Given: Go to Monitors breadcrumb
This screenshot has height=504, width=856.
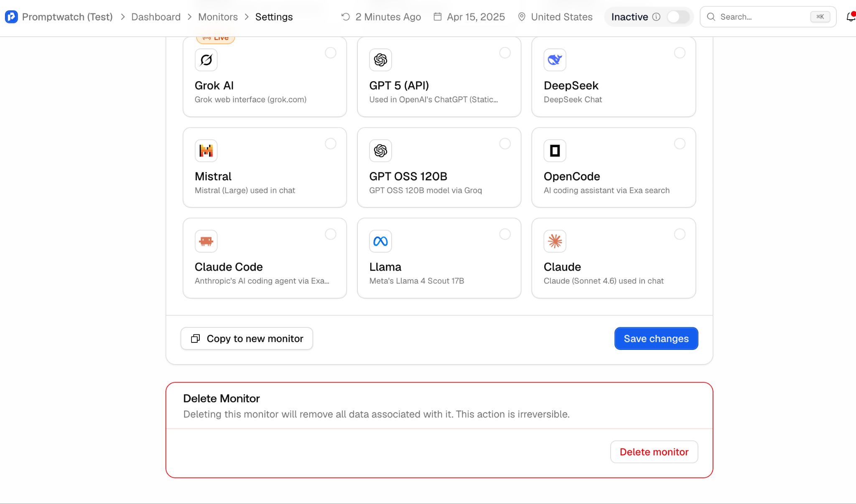Looking at the screenshot, I should [x=218, y=17].
